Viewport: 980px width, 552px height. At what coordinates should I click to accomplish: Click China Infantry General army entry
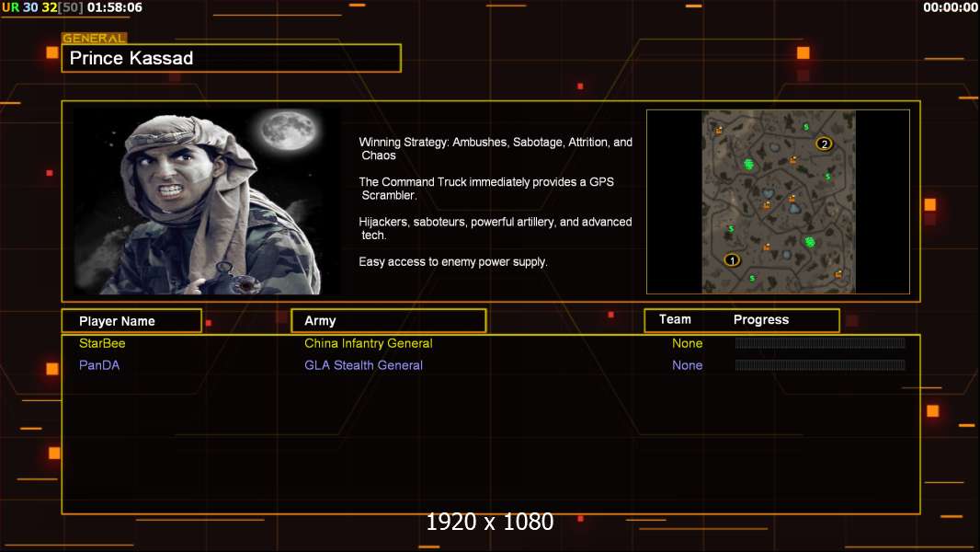pos(368,343)
